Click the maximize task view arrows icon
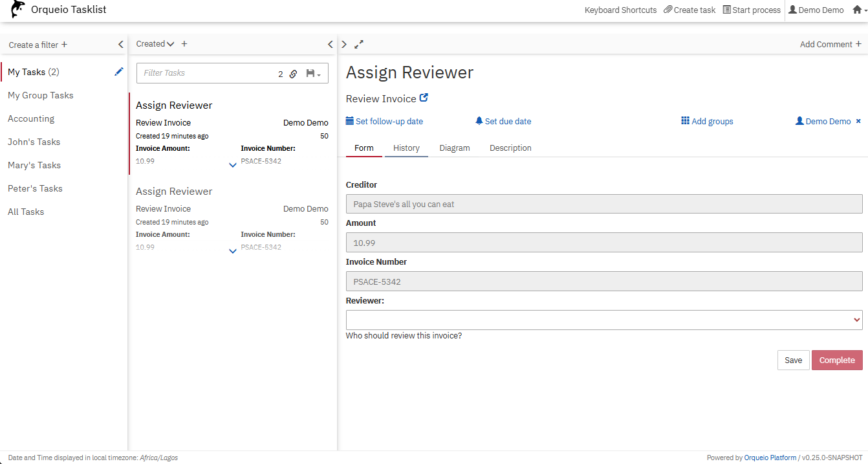Viewport: 868px width, 464px height. [x=359, y=44]
